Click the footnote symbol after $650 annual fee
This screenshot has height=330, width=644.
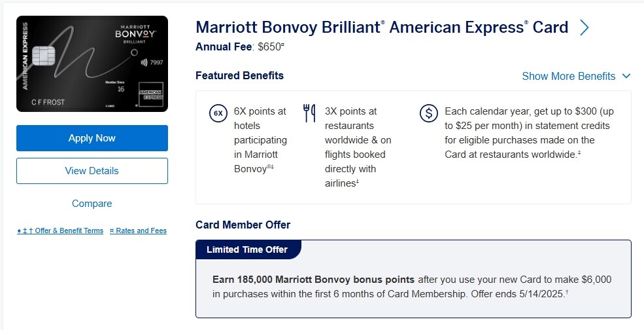(x=282, y=44)
